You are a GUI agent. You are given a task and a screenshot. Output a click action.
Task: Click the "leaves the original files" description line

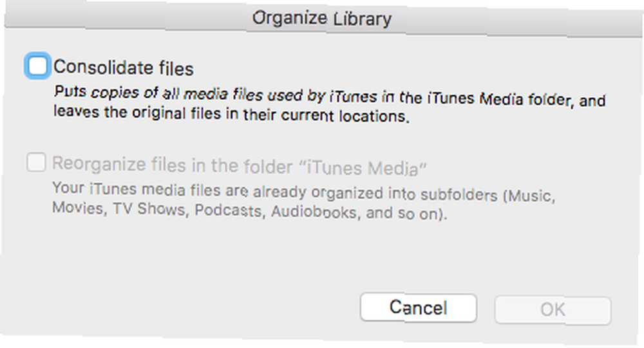tap(231, 114)
